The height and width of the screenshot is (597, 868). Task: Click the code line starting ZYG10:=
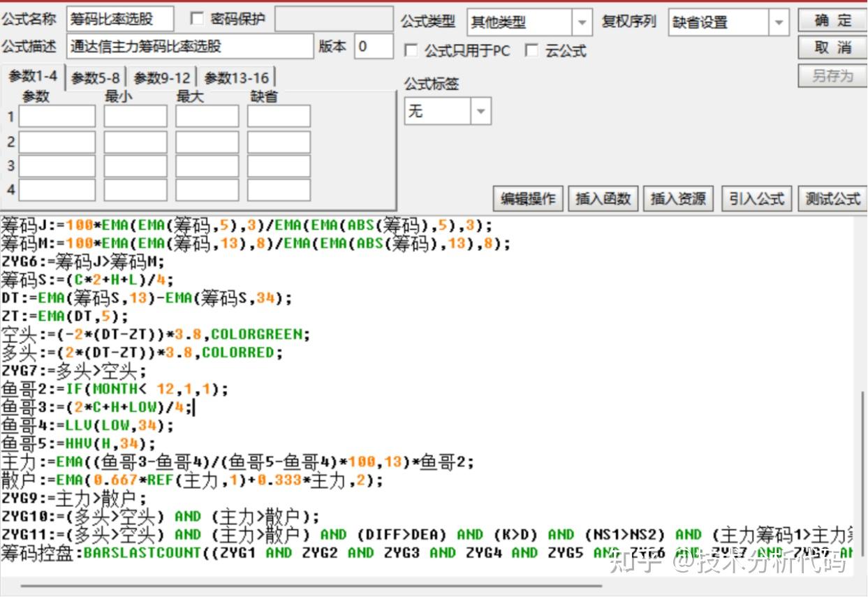160,517
